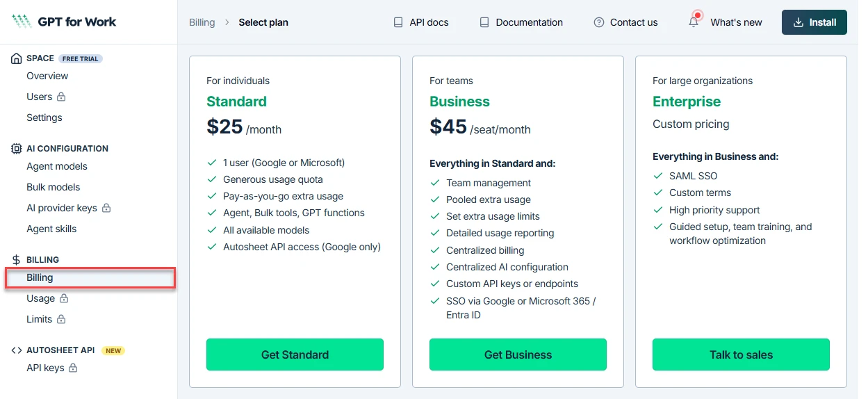
Task: Click the Install button
Action: point(814,22)
